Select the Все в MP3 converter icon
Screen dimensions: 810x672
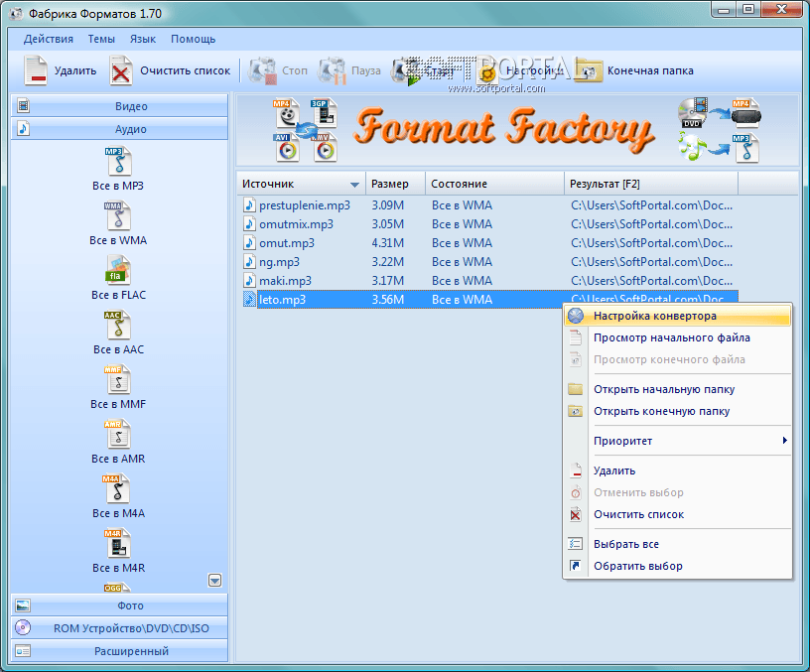tap(119, 161)
